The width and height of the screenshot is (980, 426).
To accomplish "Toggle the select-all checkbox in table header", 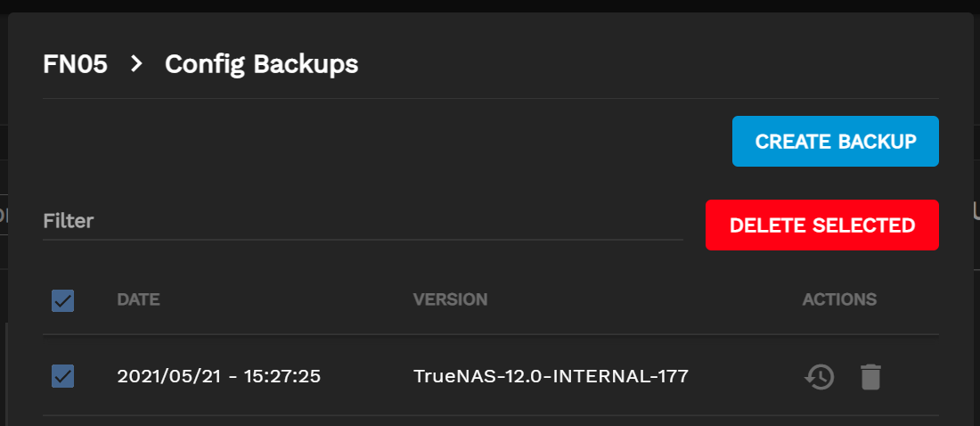I will (63, 300).
